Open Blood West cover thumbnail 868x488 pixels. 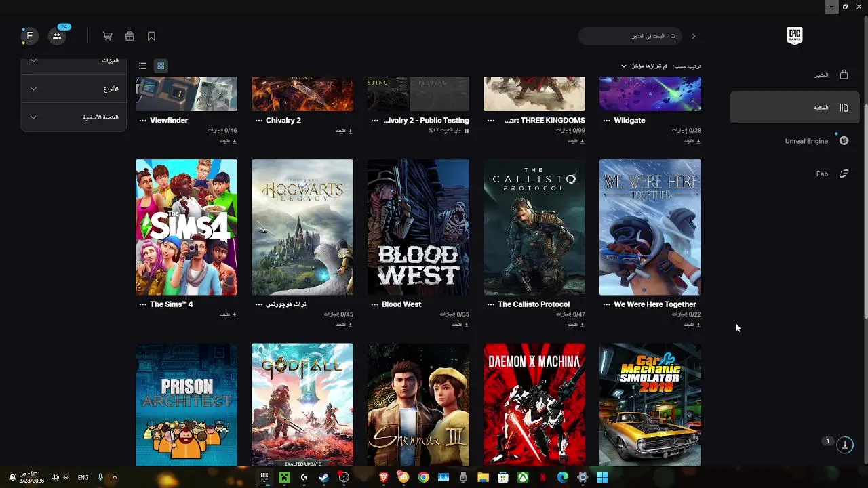(x=418, y=227)
